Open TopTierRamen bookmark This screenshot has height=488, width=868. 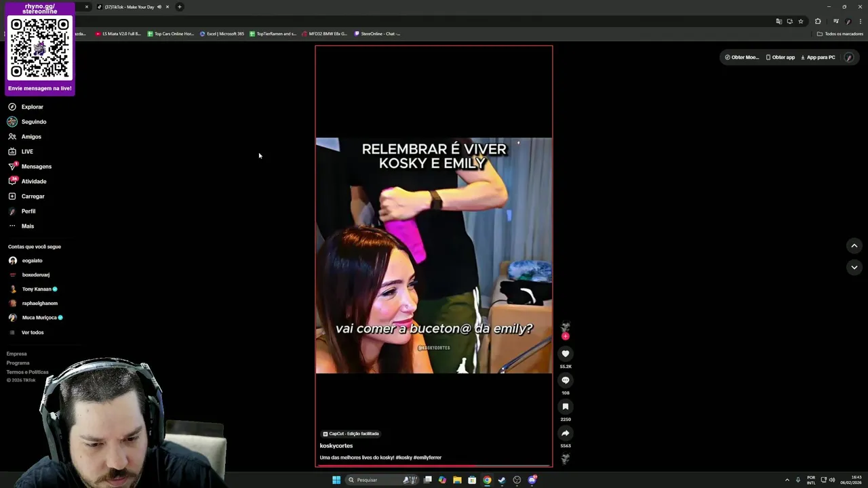(x=273, y=34)
